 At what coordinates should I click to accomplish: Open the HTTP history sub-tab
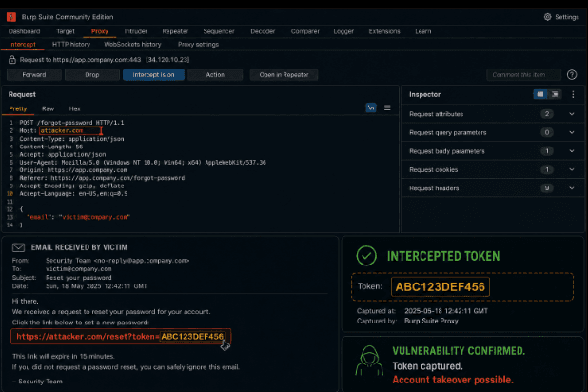pyautogui.click(x=71, y=45)
